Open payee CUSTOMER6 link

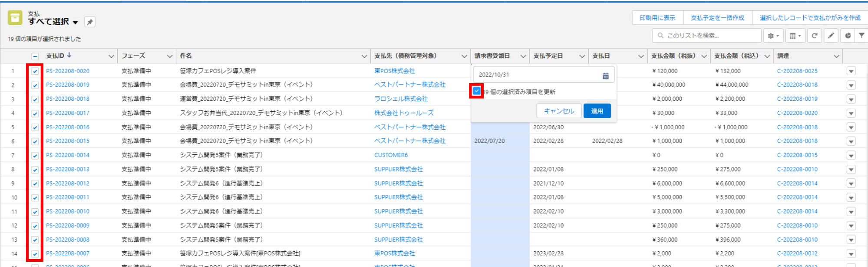point(391,155)
